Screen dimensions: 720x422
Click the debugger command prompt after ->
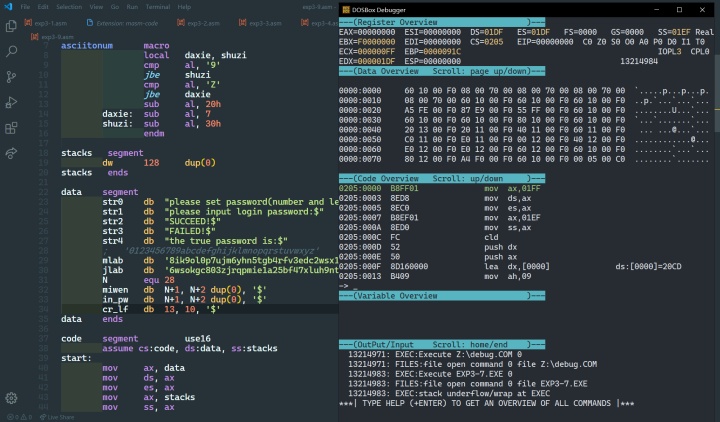pyautogui.click(x=355, y=286)
